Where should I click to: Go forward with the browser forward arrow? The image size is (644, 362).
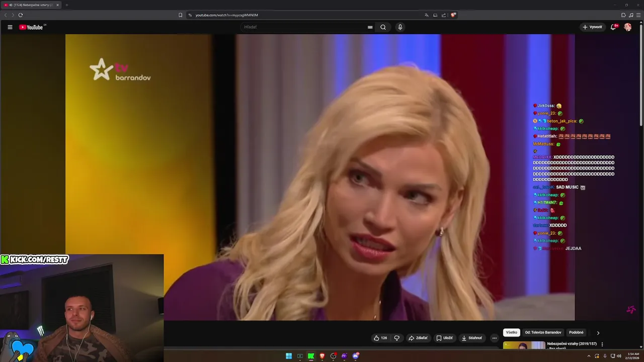13,15
